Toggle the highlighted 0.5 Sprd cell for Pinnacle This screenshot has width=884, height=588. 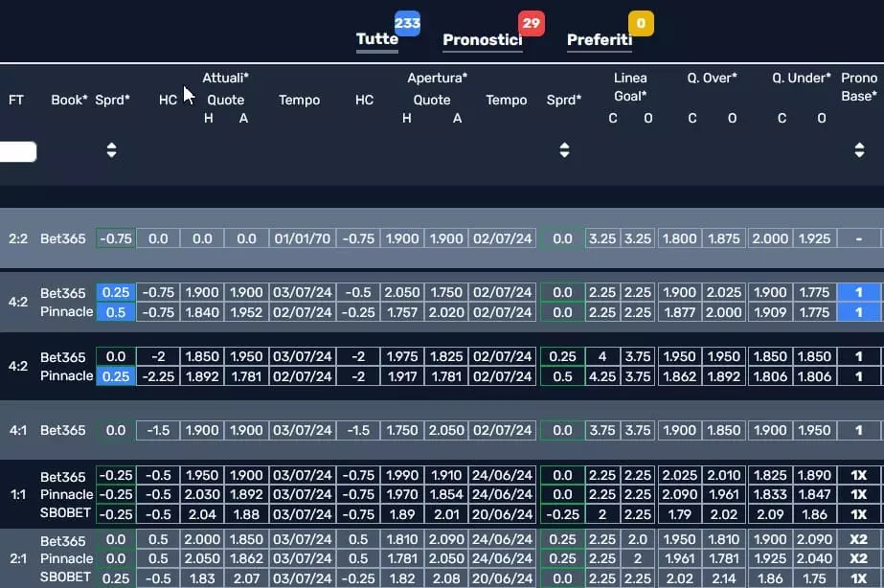(x=116, y=313)
